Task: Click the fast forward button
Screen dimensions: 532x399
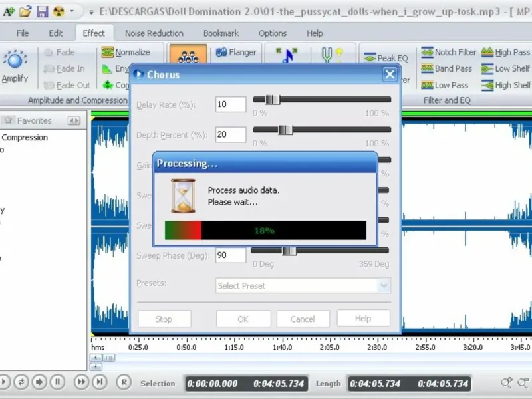Action: coord(81,382)
